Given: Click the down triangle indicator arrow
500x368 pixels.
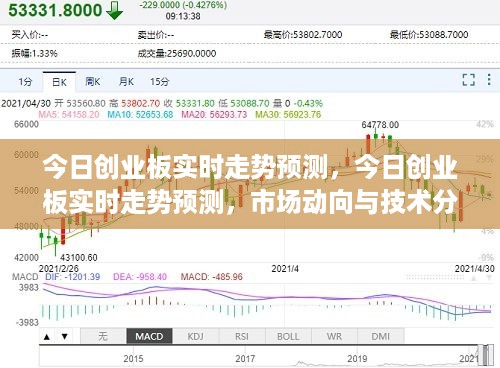Looking at the screenshot, I should pos(65,337).
